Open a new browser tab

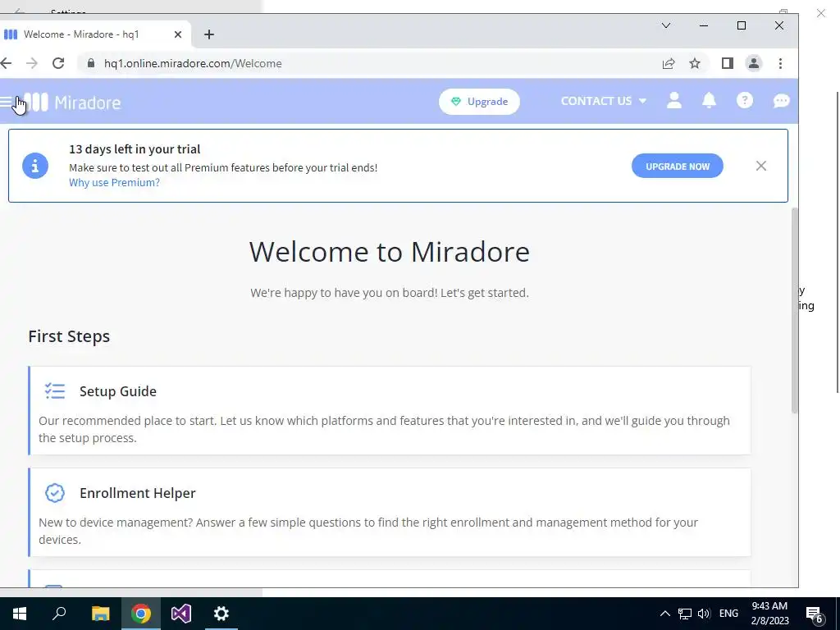[209, 34]
